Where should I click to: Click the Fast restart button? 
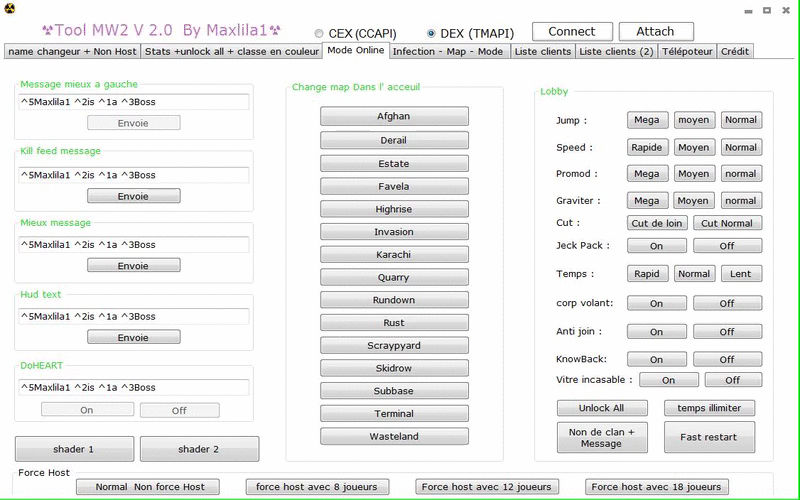coord(710,437)
